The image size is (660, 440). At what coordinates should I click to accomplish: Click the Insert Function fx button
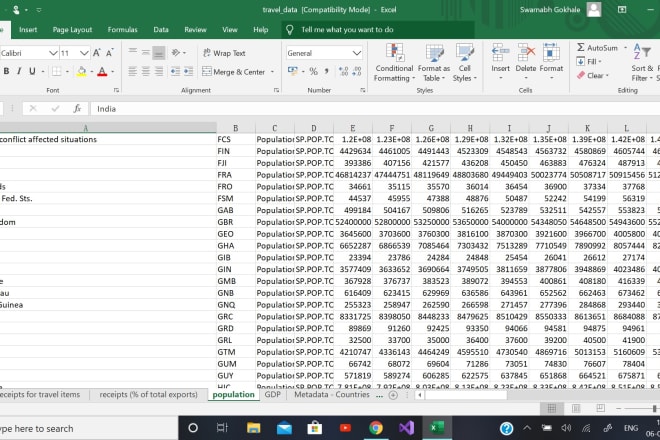77,109
